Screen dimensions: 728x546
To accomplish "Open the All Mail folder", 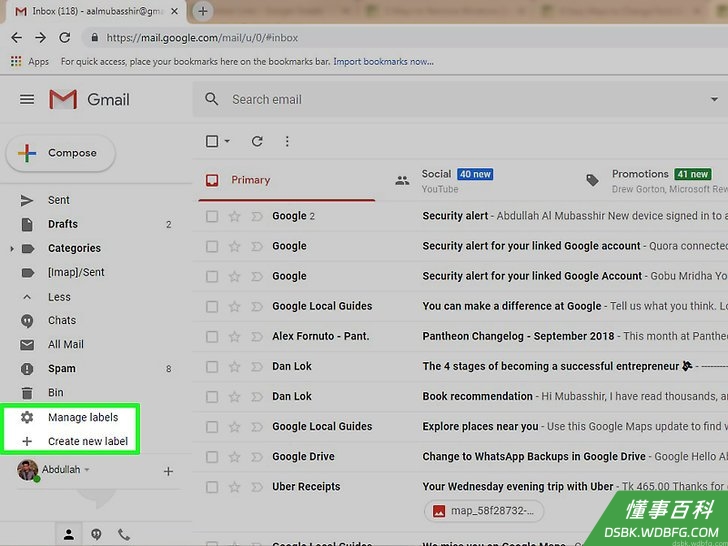I will coord(65,345).
